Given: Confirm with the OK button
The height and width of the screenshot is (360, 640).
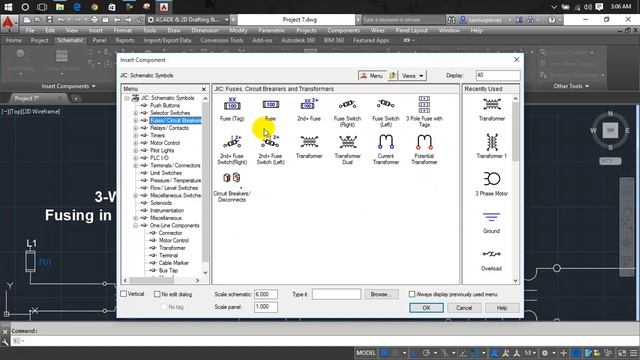Looking at the screenshot, I should [x=426, y=308].
